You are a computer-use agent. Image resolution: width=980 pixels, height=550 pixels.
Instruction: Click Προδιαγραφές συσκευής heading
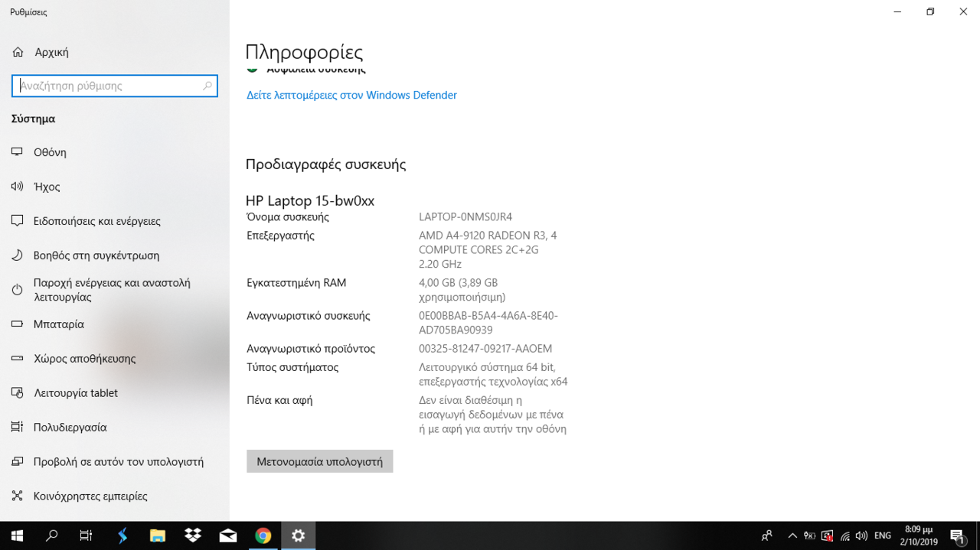(x=325, y=164)
